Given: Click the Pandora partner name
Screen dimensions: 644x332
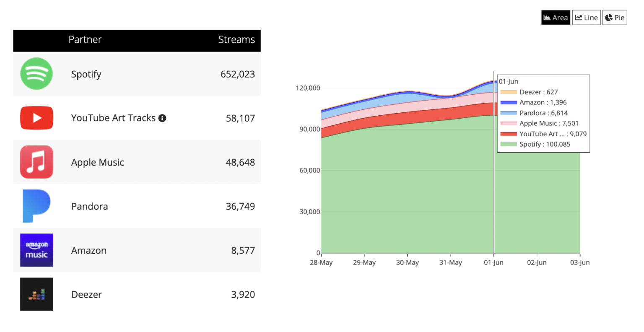Looking at the screenshot, I should [90, 206].
